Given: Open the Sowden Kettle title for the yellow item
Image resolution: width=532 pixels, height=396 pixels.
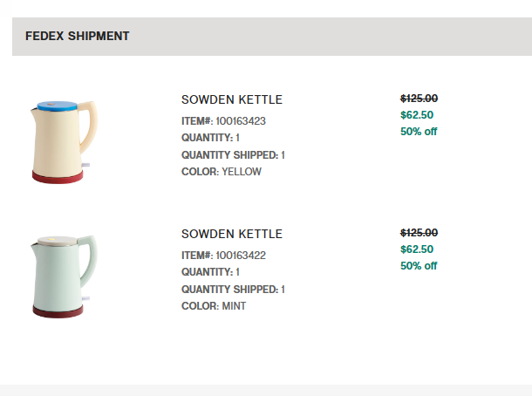Looking at the screenshot, I should 232,99.
